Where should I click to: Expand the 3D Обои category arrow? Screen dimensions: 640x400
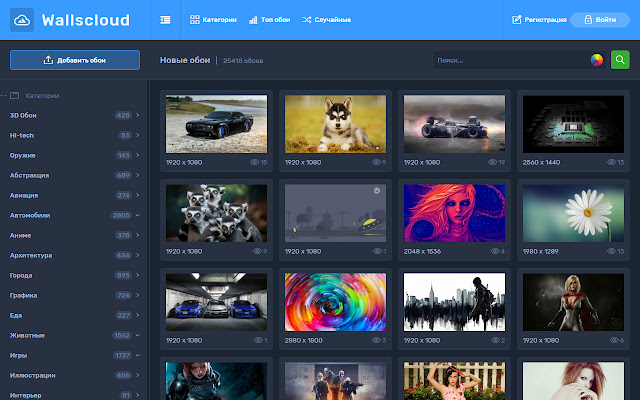click(x=138, y=116)
